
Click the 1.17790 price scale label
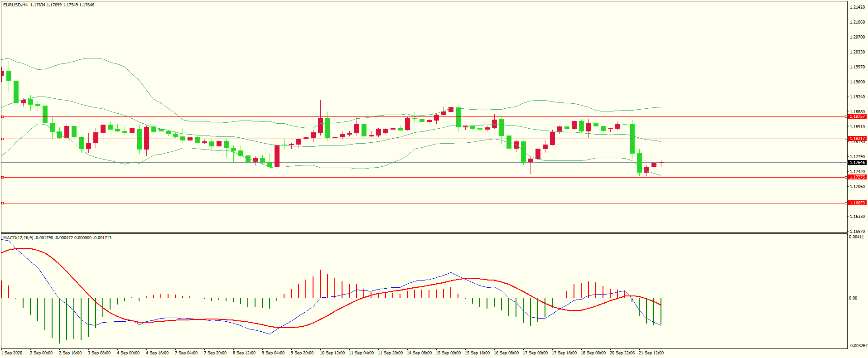click(858, 157)
